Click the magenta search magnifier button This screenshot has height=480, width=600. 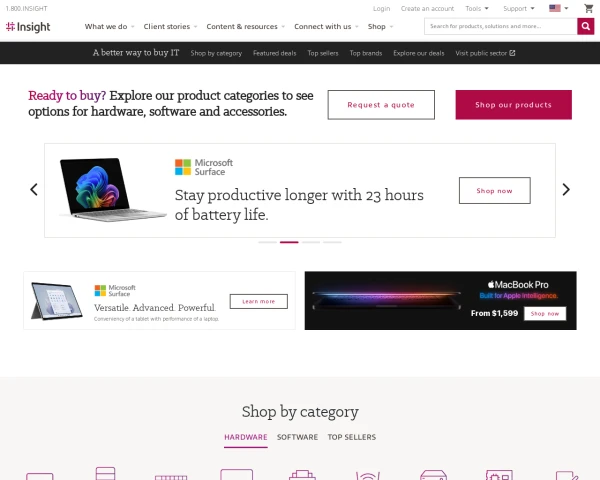click(585, 26)
